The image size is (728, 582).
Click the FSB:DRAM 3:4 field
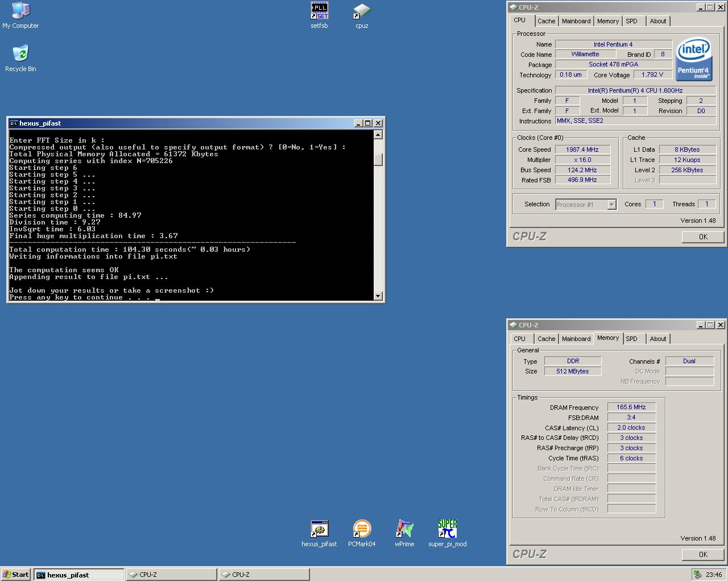pos(631,417)
